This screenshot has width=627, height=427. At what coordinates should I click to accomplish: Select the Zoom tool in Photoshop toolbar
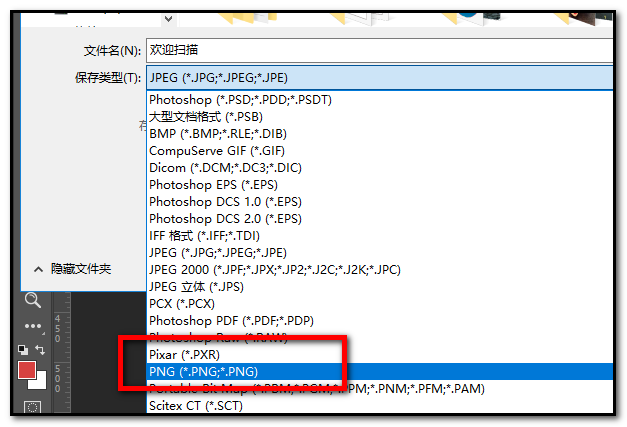click(x=33, y=300)
